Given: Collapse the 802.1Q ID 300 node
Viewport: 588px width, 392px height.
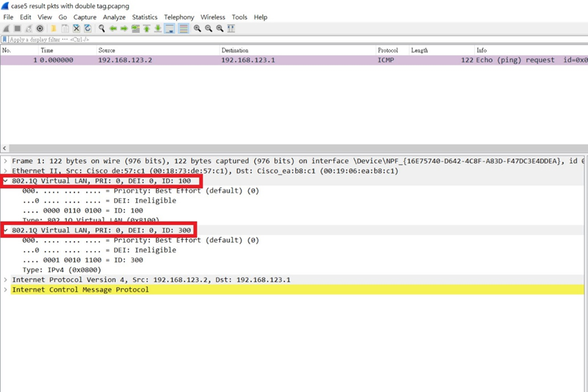Looking at the screenshot, I should pos(5,231).
